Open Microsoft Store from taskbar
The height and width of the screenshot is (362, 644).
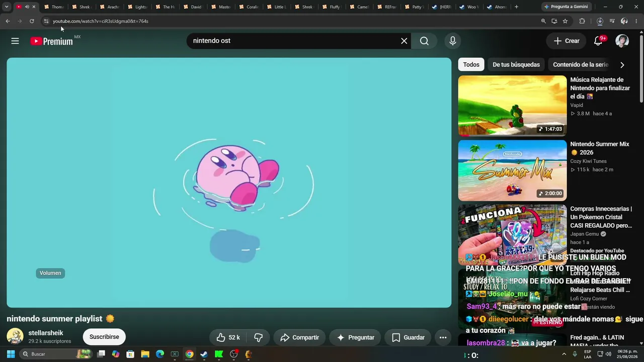tap(130, 354)
